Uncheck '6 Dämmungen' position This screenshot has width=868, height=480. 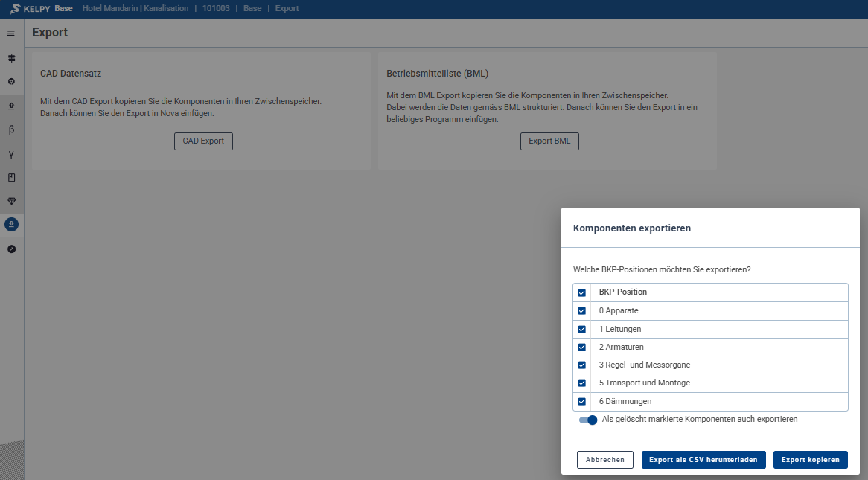(x=582, y=401)
